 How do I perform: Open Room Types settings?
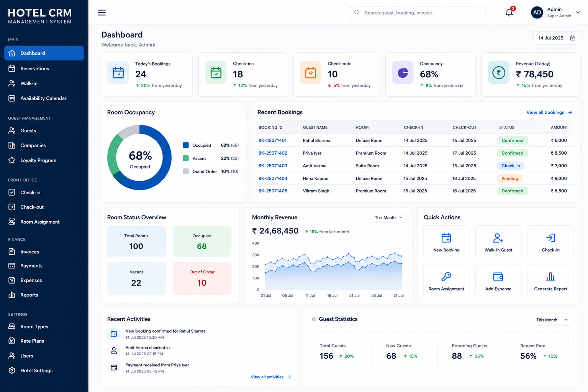[x=44, y=327]
